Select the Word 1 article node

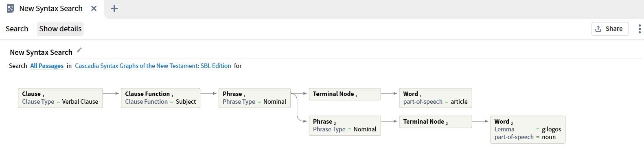click(x=436, y=98)
